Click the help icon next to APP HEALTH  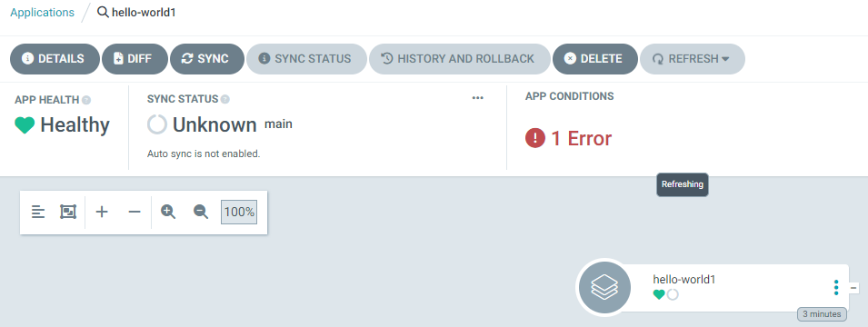click(86, 100)
